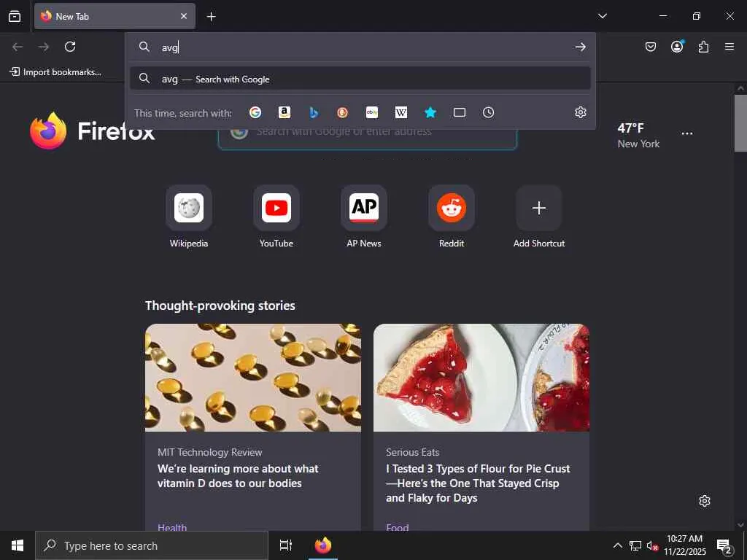Search Bookmarks using the star icon
The image size is (747, 560).
[430, 112]
